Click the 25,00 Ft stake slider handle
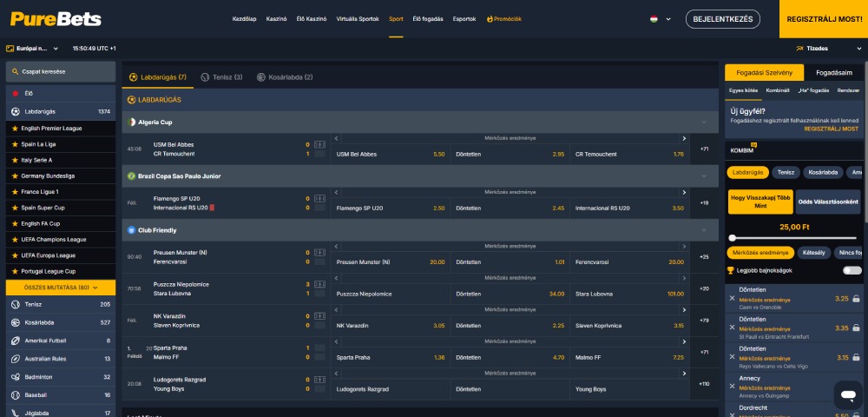Screen dimensions: 868x417 (733, 237)
